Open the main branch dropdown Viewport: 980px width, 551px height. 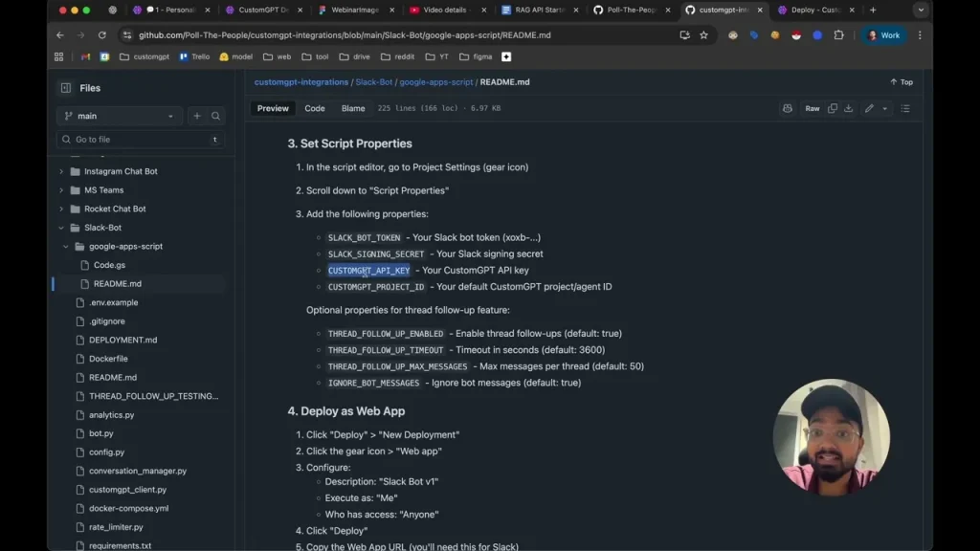coord(119,116)
